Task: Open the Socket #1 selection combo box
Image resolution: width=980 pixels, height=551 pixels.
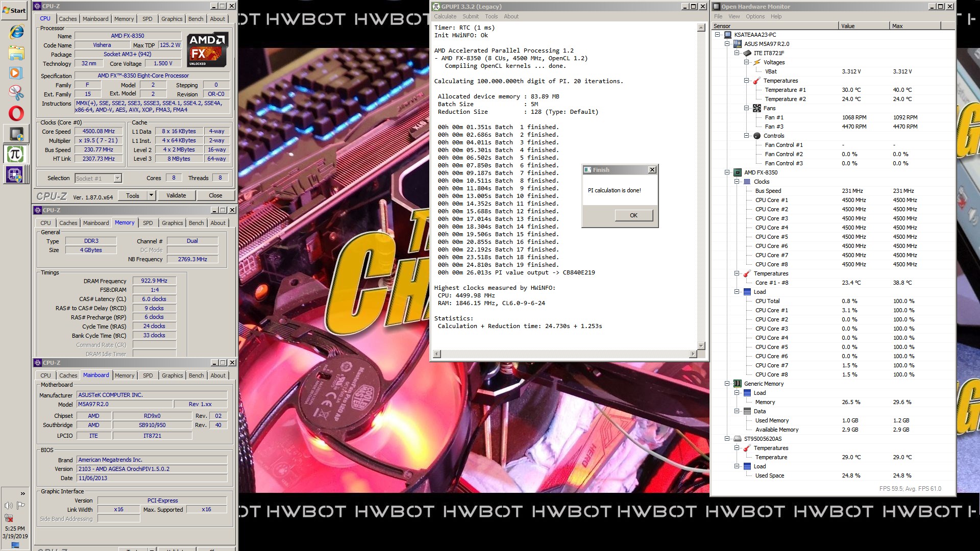Action: pos(98,178)
